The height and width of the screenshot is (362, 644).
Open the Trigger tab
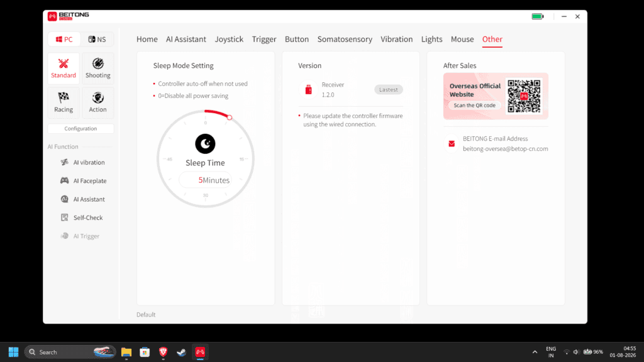264,40
